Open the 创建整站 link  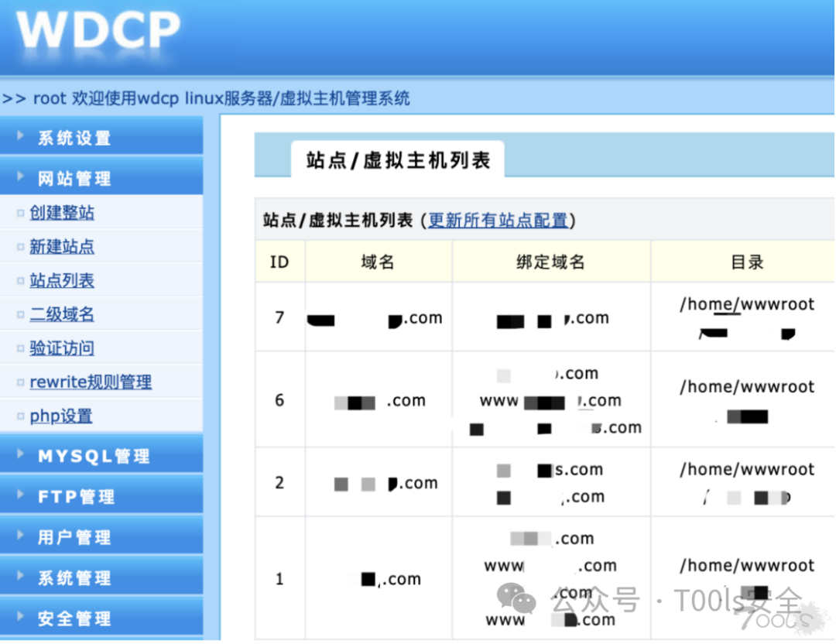click(62, 213)
